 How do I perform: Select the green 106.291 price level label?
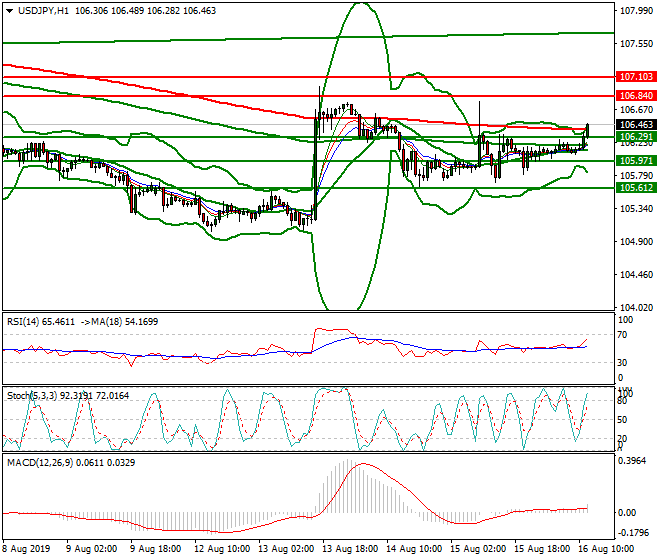pyautogui.click(x=636, y=137)
